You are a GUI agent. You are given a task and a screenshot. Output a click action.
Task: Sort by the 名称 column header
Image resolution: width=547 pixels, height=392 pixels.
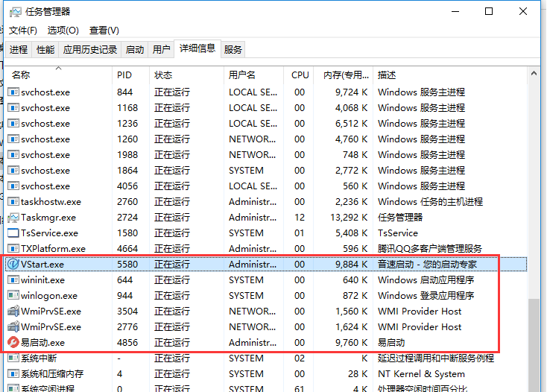coord(58,75)
